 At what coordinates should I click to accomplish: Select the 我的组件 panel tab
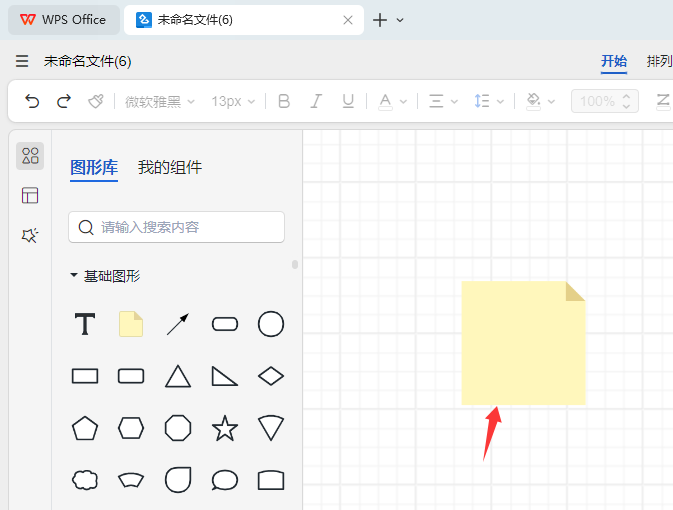170,167
